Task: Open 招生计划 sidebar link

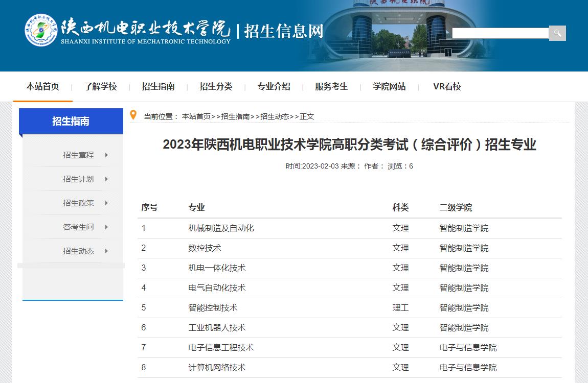Action: (78, 179)
